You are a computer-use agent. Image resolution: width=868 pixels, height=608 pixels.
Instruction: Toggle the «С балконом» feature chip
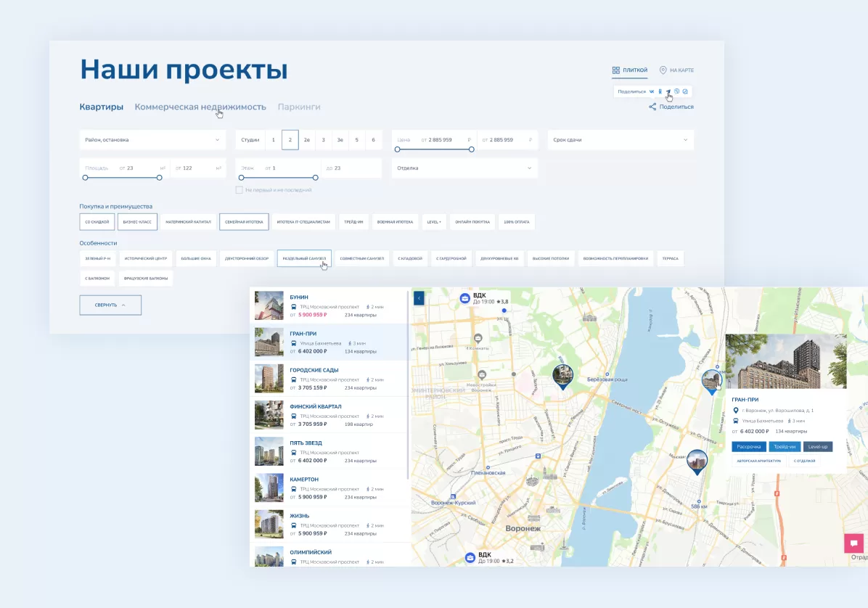pos(97,279)
